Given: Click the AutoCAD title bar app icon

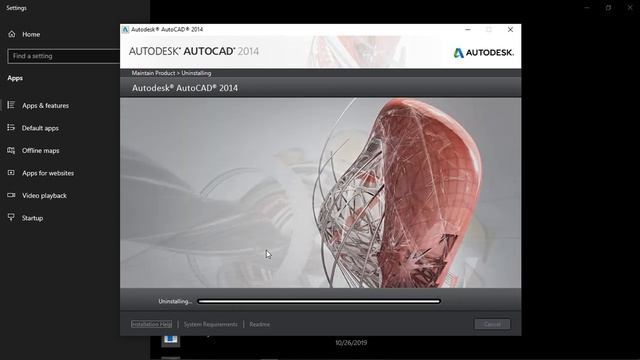Looking at the screenshot, I should point(125,29).
